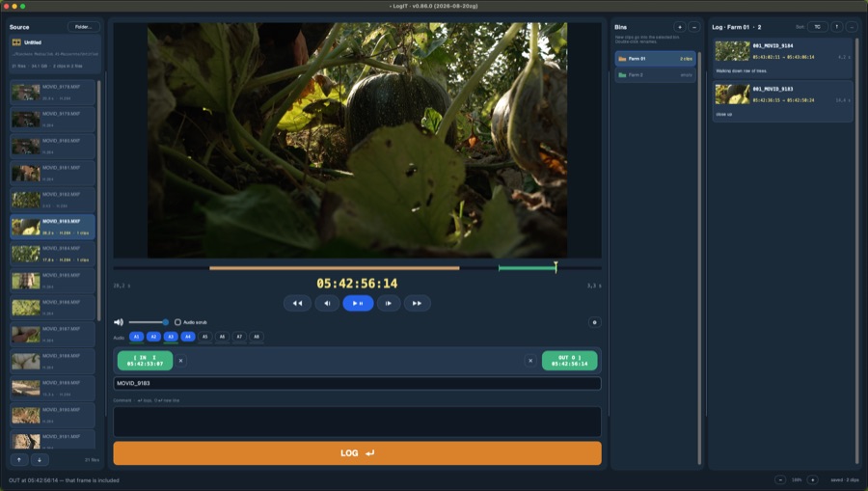Step forward one frame
Viewport: 868px width, 491px height.
389,303
